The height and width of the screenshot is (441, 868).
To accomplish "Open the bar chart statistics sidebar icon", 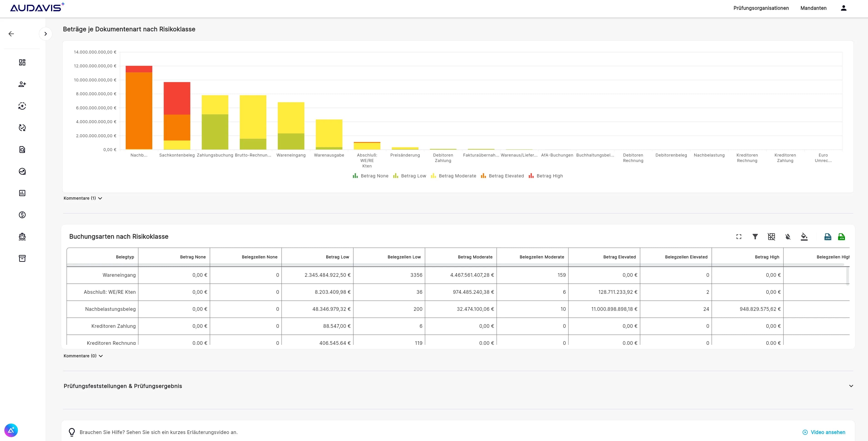I will coord(22,193).
